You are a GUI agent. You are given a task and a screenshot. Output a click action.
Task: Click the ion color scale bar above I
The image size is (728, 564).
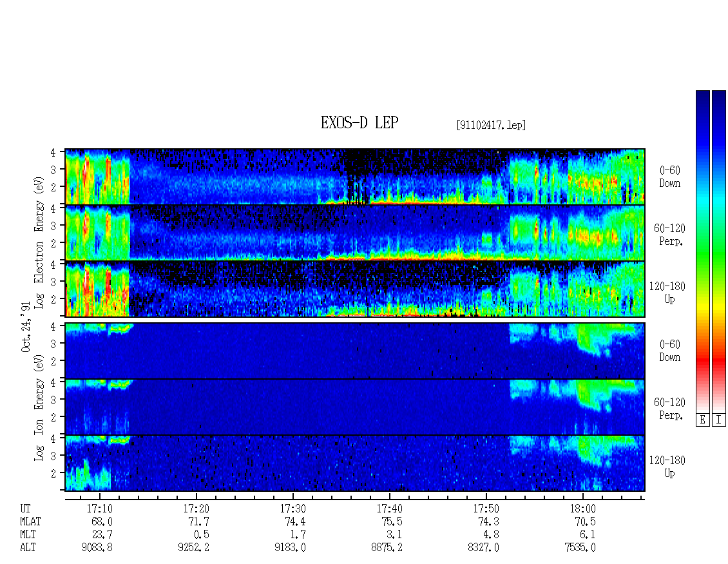(719, 251)
